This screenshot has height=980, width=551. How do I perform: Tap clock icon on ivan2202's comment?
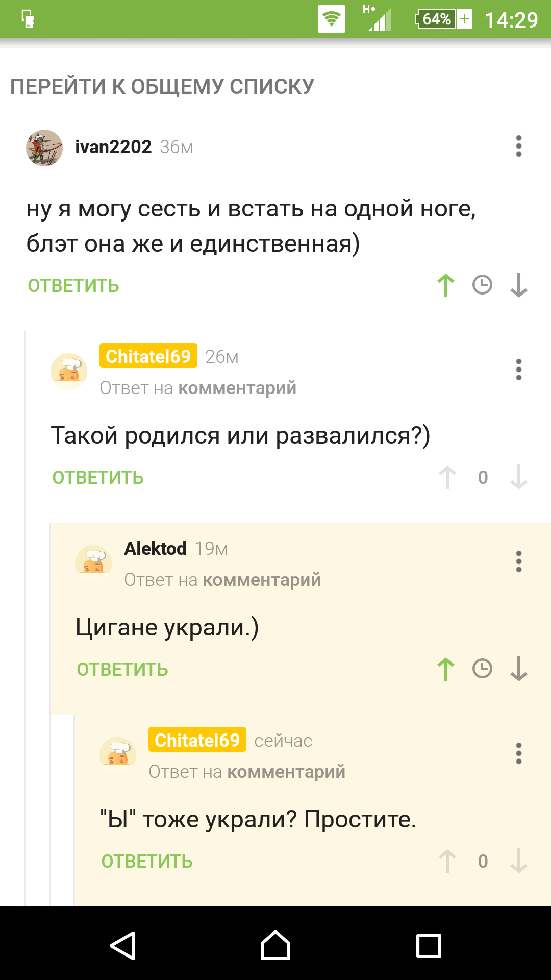482,285
